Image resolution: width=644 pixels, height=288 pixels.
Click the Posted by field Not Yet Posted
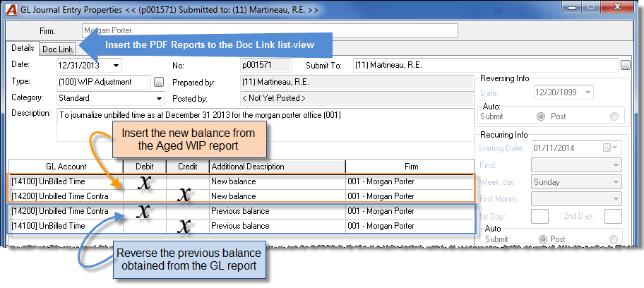[x=357, y=99]
